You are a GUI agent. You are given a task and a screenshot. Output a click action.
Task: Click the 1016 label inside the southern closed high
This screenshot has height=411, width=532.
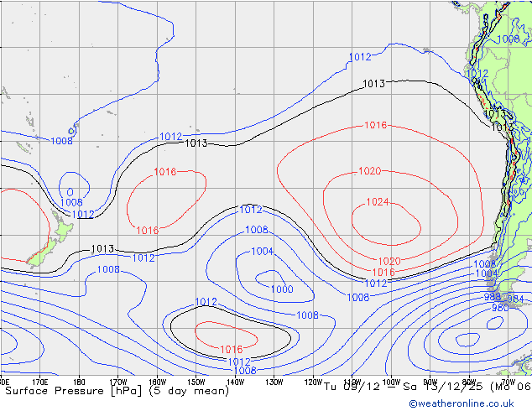point(232,349)
